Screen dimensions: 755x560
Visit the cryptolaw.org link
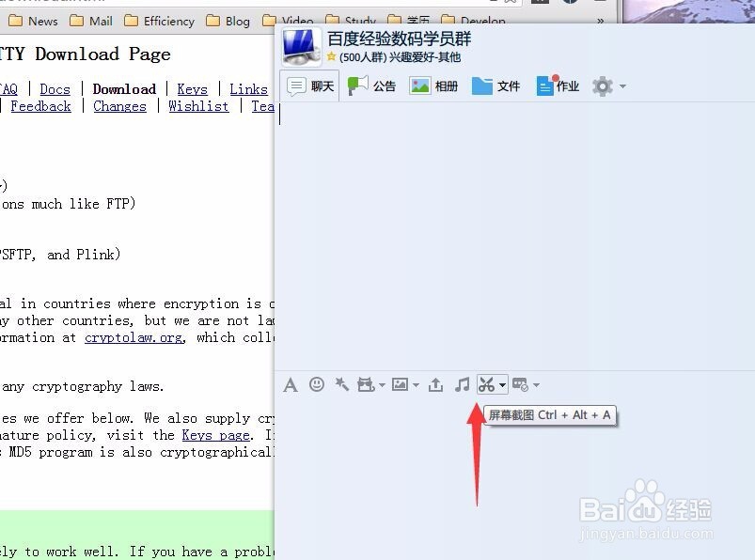click(x=134, y=337)
